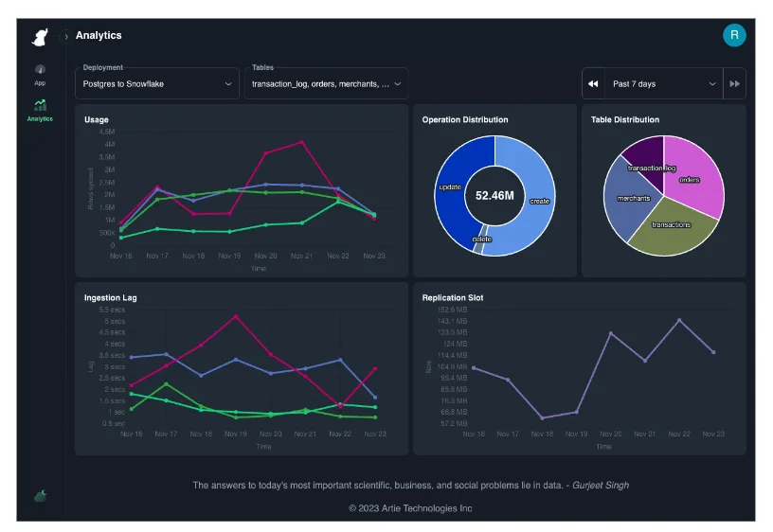
Task: Click the Gurjeet Singh quote in the footer
Action: coord(411,486)
